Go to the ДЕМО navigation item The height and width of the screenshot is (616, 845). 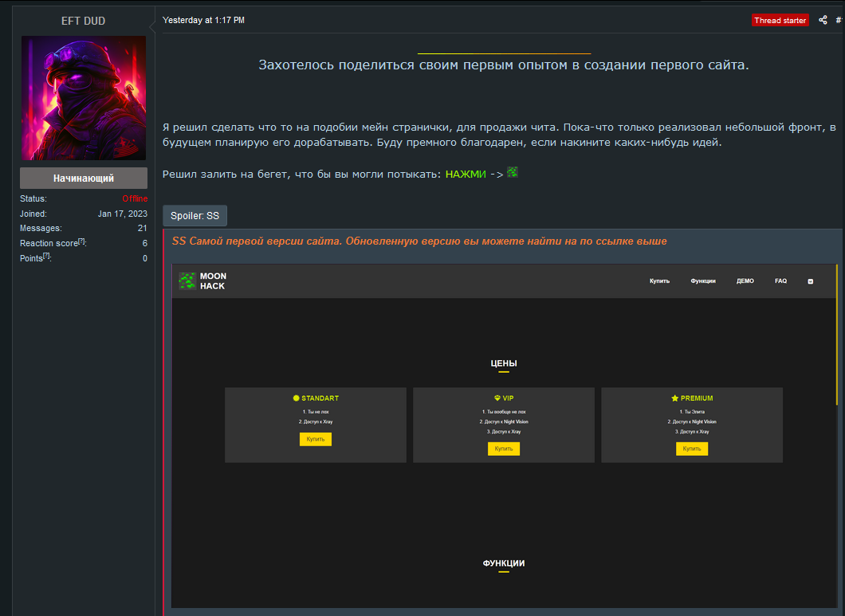[745, 281]
